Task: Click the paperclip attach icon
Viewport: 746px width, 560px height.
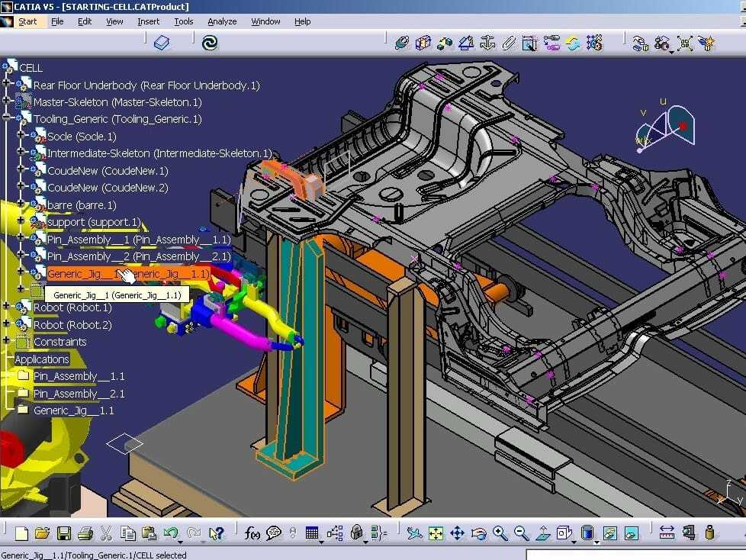Action: [509, 43]
